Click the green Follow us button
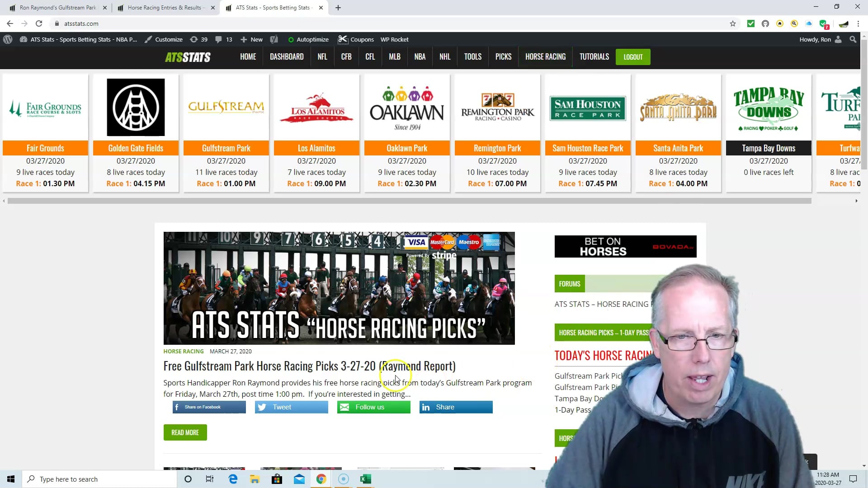The width and height of the screenshot is (868, 488). tap(374, 407)
